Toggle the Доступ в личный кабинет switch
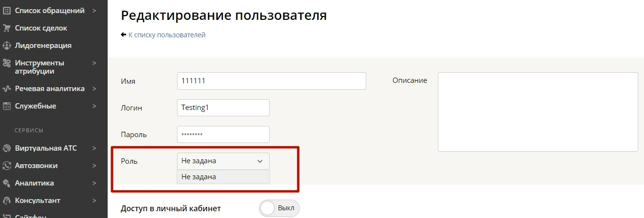 click(280, 208)
